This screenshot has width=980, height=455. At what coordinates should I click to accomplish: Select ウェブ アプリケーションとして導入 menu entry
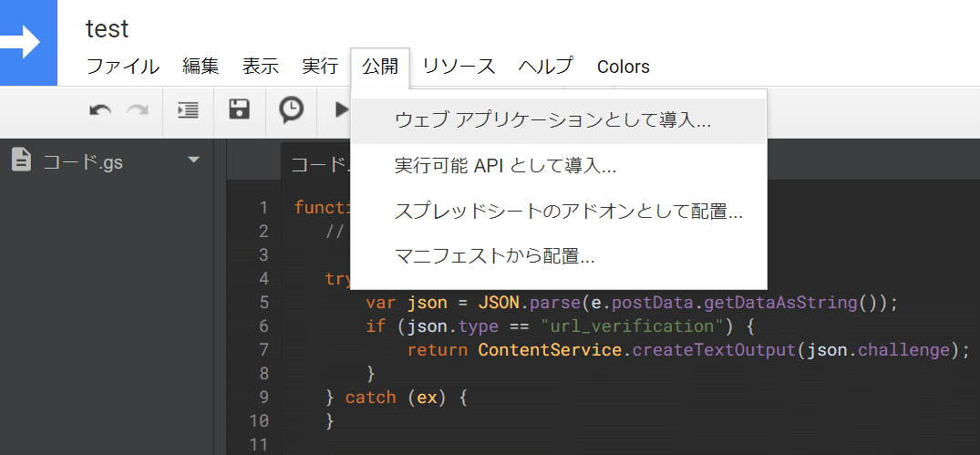click(552, 120)
